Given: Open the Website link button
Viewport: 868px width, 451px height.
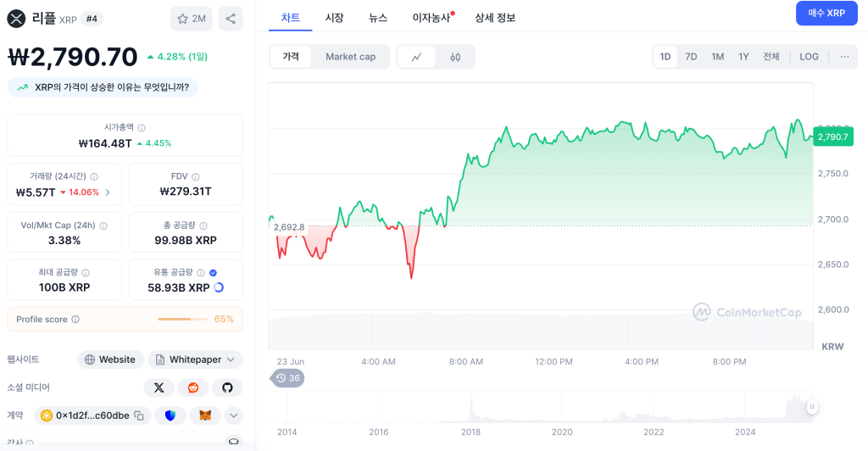Looking at the screenshot, I should coord(110,359).
